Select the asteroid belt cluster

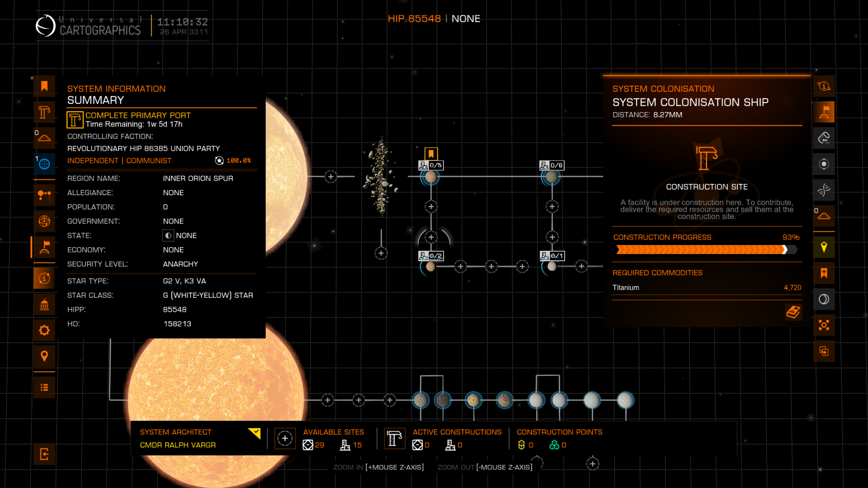pyautogui.click(x=381, y=177)
